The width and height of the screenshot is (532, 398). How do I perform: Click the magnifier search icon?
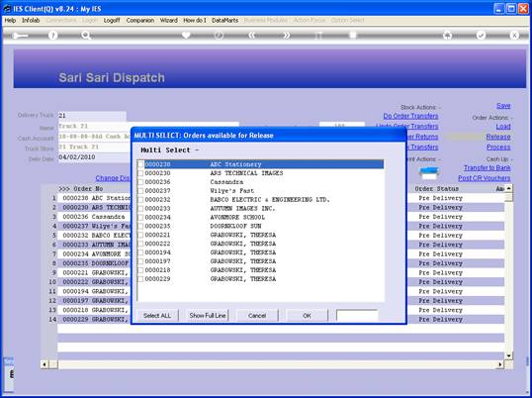coord(86,35)
